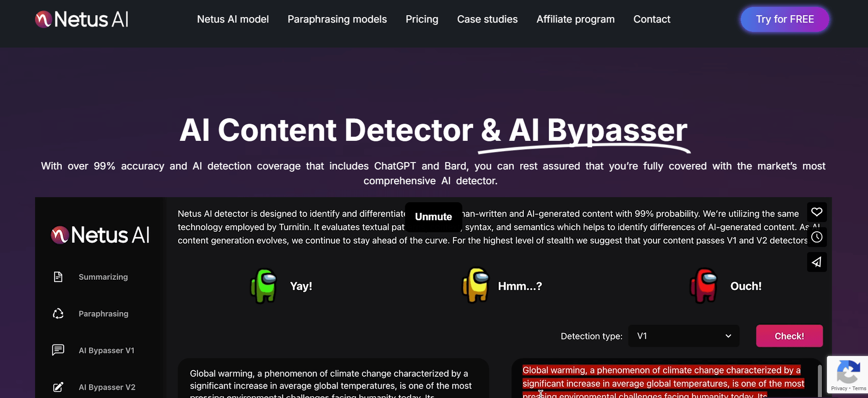
Task: Click the Try for FREE button
Action: (x=785, y=19)
